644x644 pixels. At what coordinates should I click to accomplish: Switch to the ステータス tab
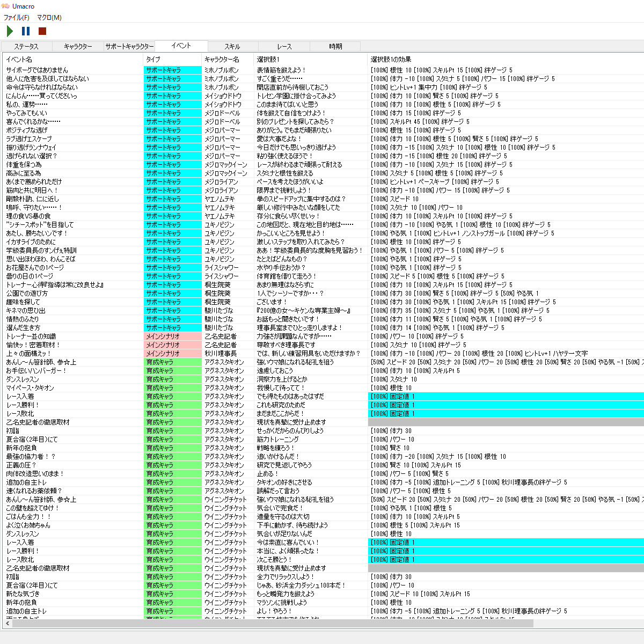26,47
